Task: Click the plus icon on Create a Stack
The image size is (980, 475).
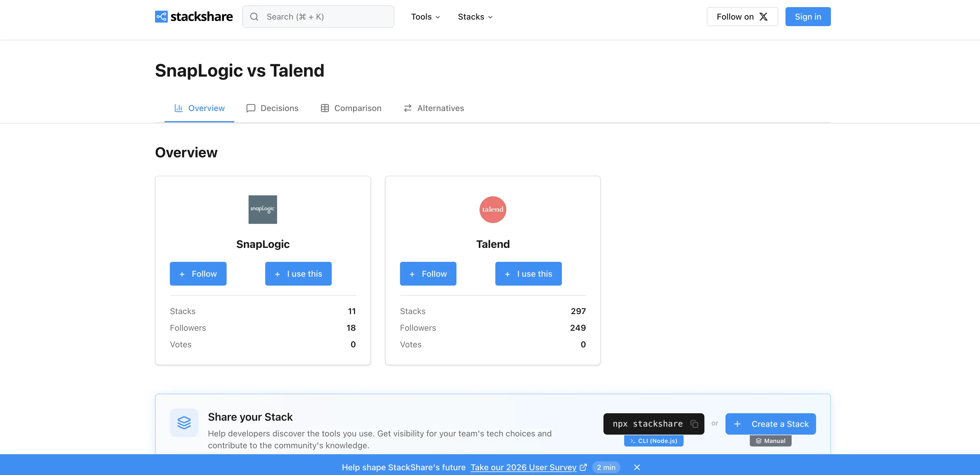Action: [737, 424]
